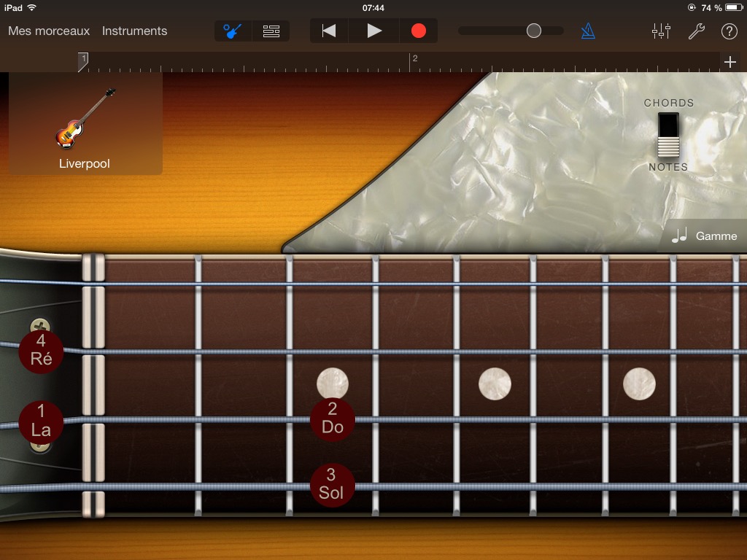Click the 07:44 clock
The image size is (747, 560).
coord(373,8)
